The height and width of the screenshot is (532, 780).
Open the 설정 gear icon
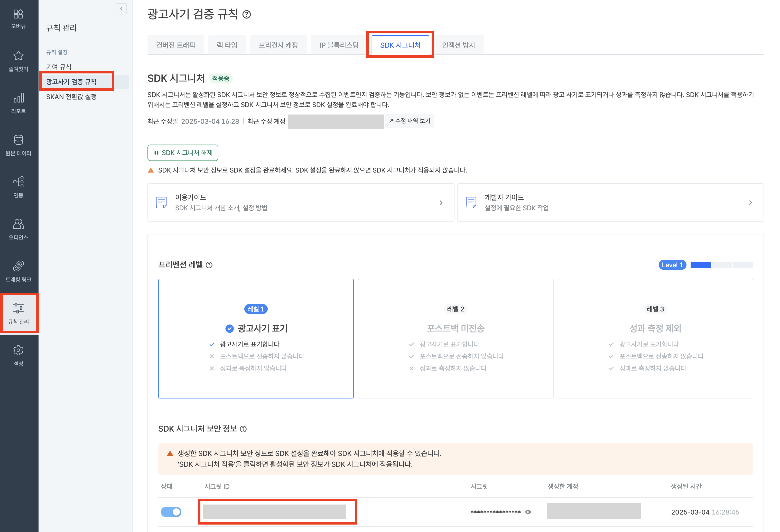click(18, 350)
